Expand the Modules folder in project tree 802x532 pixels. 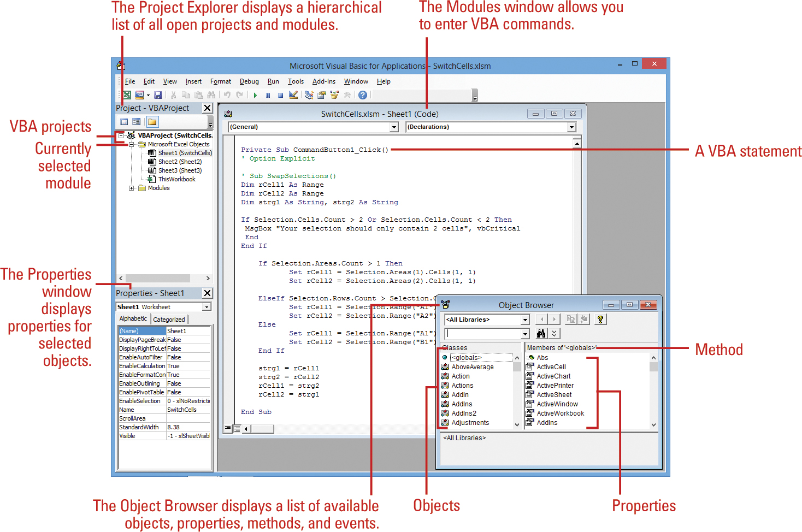[131, 188]
